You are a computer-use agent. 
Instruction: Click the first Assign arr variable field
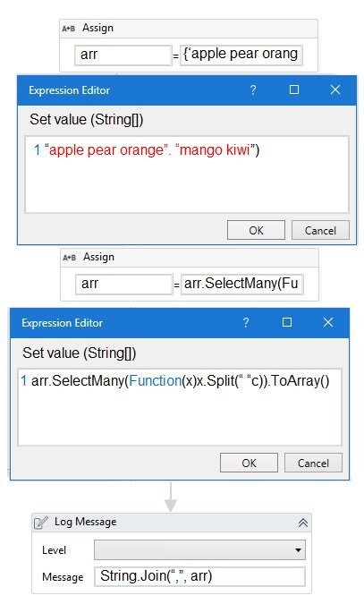pos(123,55)
